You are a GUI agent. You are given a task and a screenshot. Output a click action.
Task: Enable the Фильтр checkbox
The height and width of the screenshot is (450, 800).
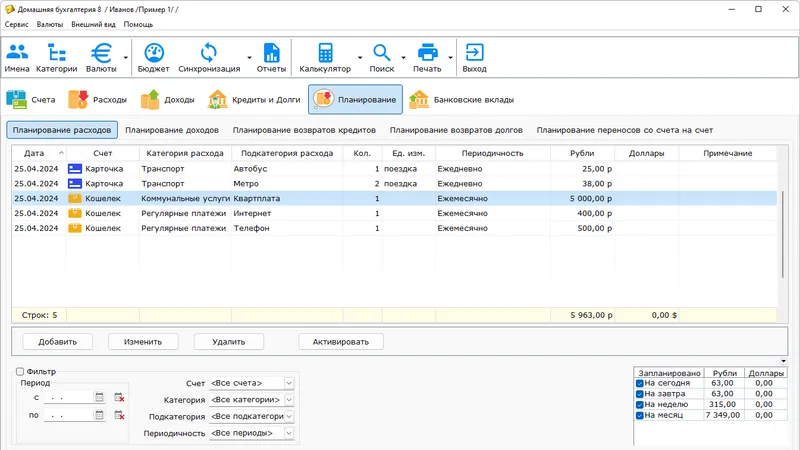(x=20, y=372)
